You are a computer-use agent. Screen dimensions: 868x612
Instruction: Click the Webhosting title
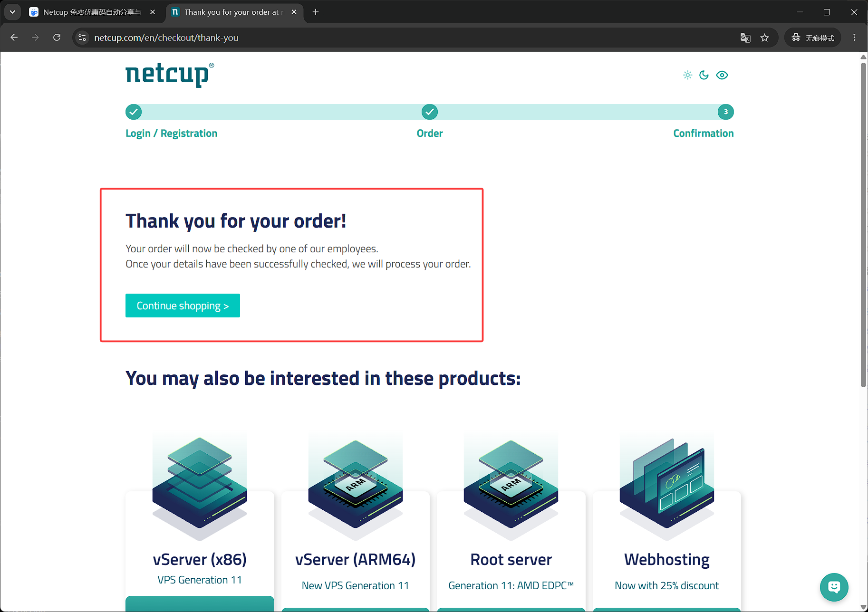click(667, 560)
